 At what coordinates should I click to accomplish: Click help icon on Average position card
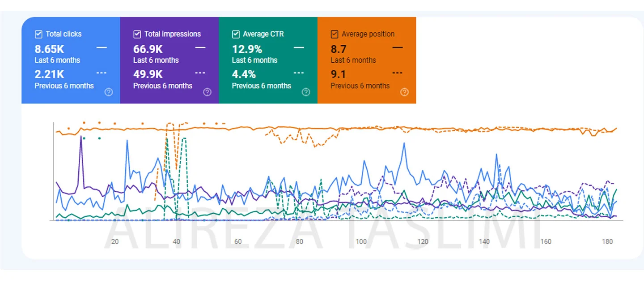(404, 92)
